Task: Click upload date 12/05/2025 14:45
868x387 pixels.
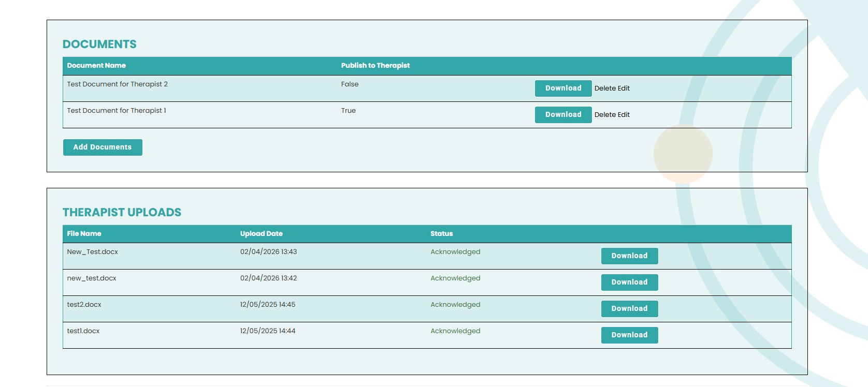Action: pyautogui.click(x=268, y=305)
